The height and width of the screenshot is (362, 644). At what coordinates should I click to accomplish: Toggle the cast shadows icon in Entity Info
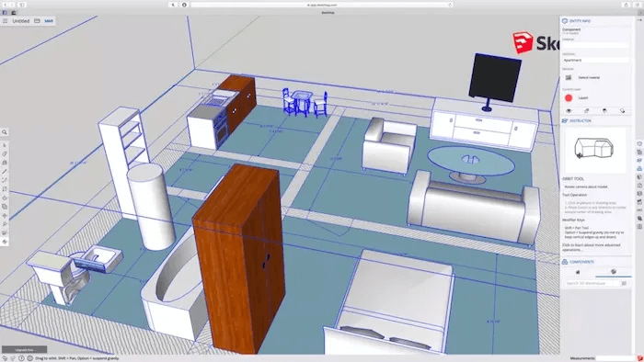[x=604, y=110]
